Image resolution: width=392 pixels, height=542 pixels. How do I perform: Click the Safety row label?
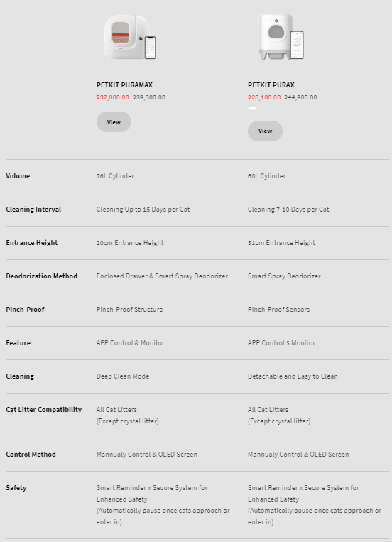click(x=16, y=488)
